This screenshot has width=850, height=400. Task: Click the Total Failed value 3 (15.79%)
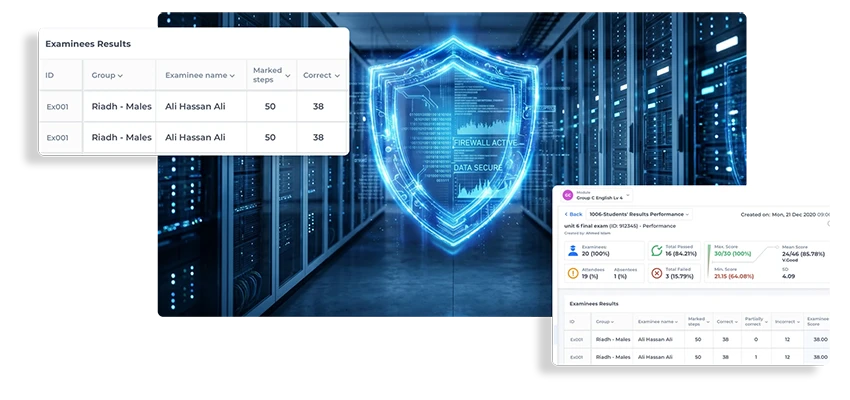pyautogui.click(x=680, y=276)
